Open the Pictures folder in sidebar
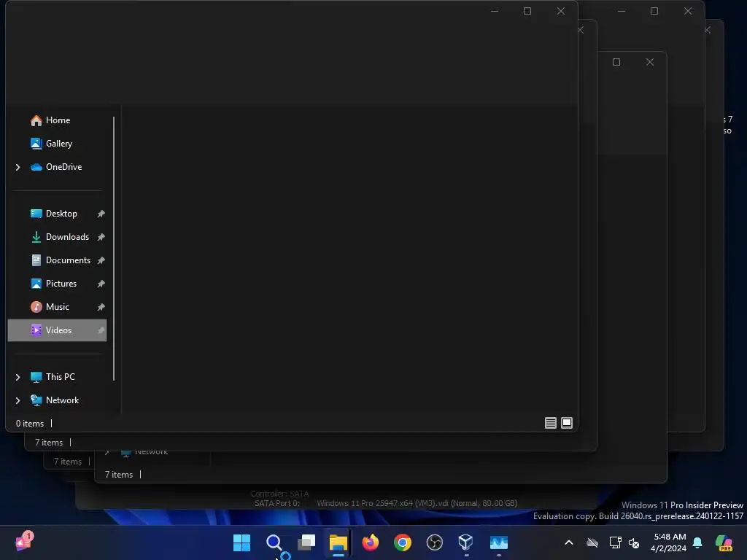The height and width of the screenshot is (560, 747). 61,284
